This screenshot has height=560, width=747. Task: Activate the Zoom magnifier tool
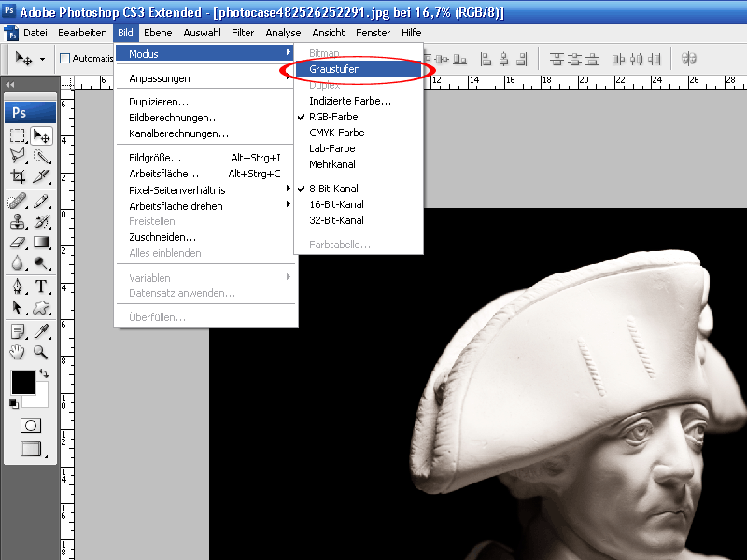pos(41,352)
